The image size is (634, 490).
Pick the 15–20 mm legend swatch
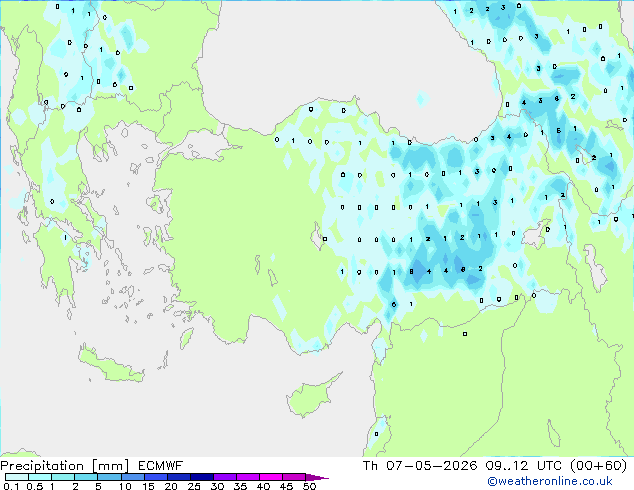pyautogui.click(x=155, y=477)
